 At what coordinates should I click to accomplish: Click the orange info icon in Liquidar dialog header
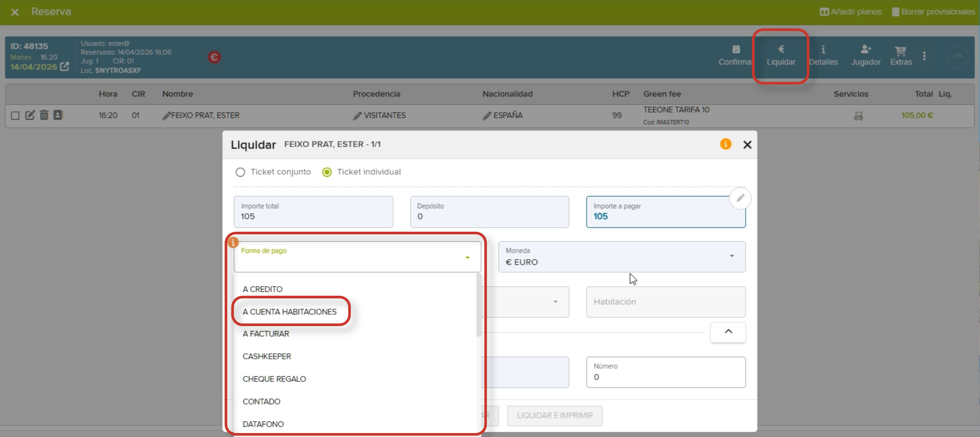[x=725, y=144]
